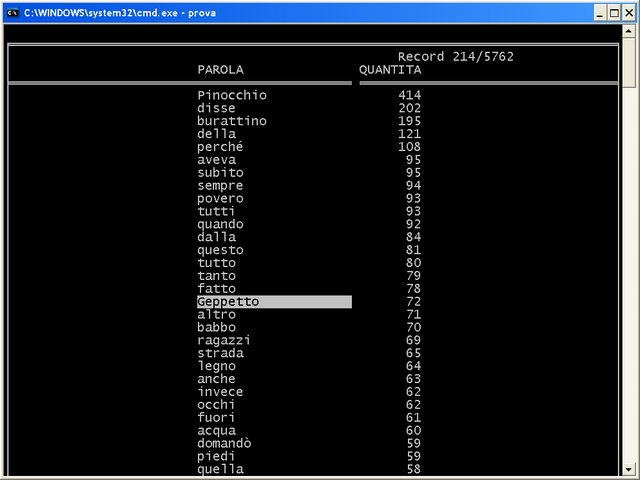The image size is (640, 480).
Task: Click the word babbo
Action: point(216,327)
